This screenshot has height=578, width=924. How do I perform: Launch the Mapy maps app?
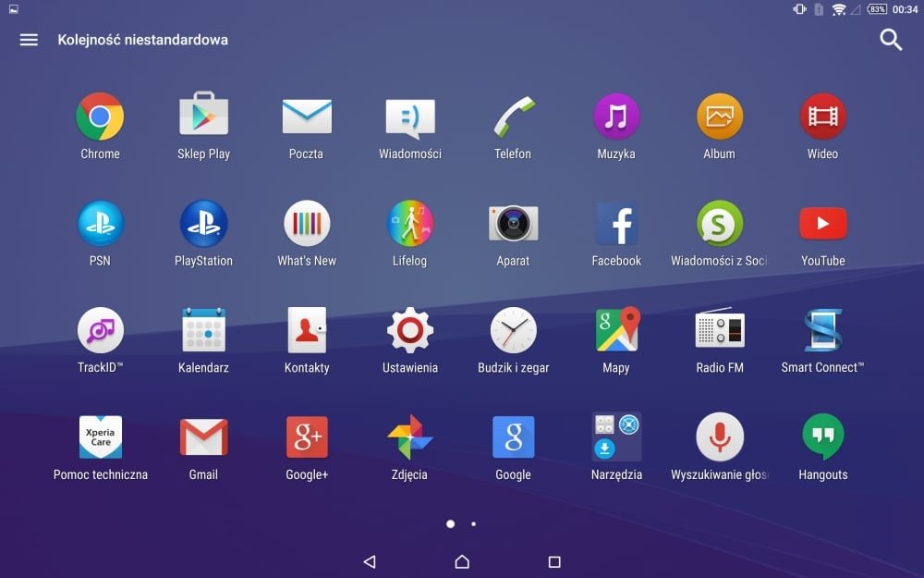[x=616, y=329]
